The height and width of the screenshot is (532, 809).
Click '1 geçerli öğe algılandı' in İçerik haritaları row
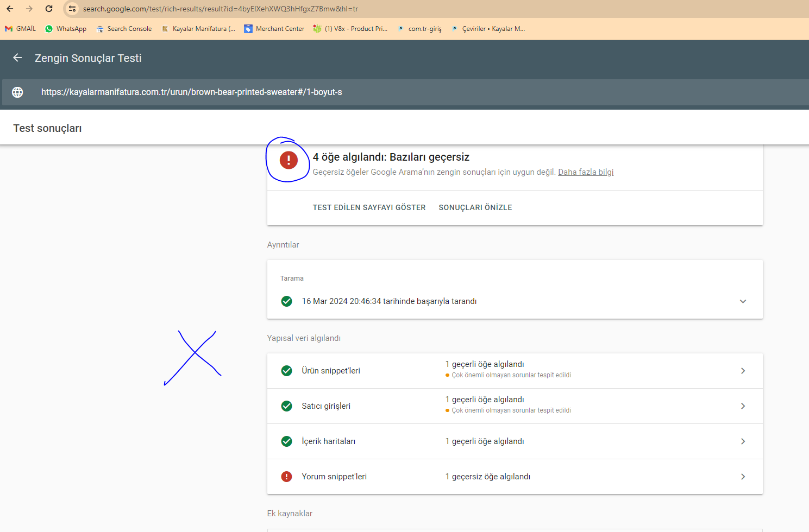(485, 441)
